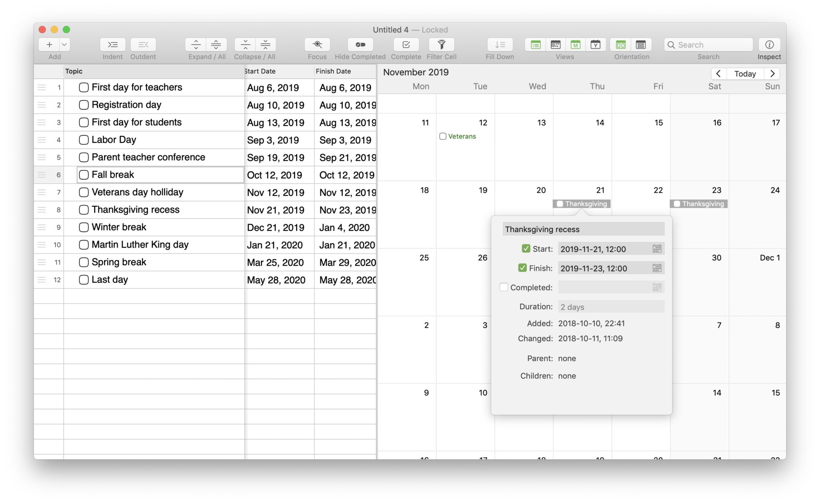Select Thanksgiving event on November 23
Image resolution: width=820 pixels, height=504 pixels.
[x=699, y=204]
